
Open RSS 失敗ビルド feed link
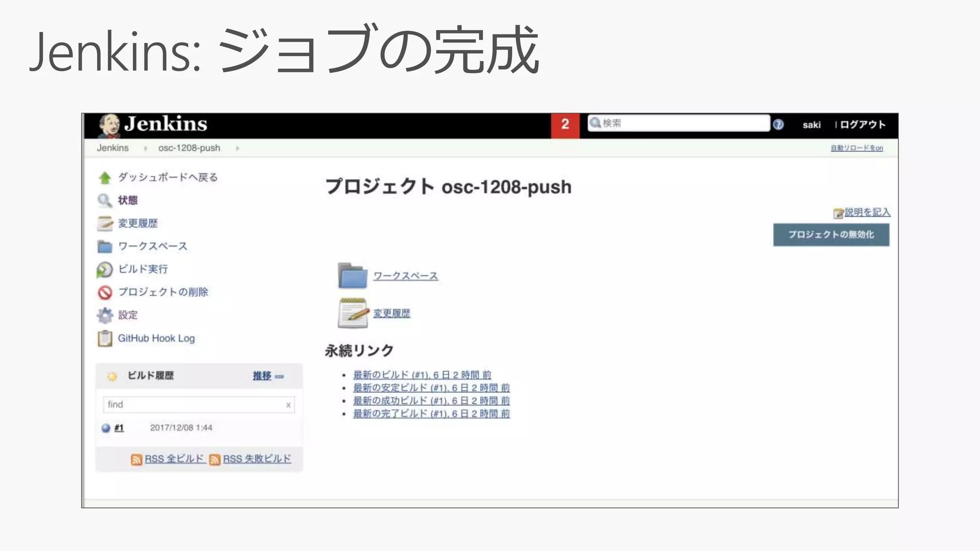(257, 459)
